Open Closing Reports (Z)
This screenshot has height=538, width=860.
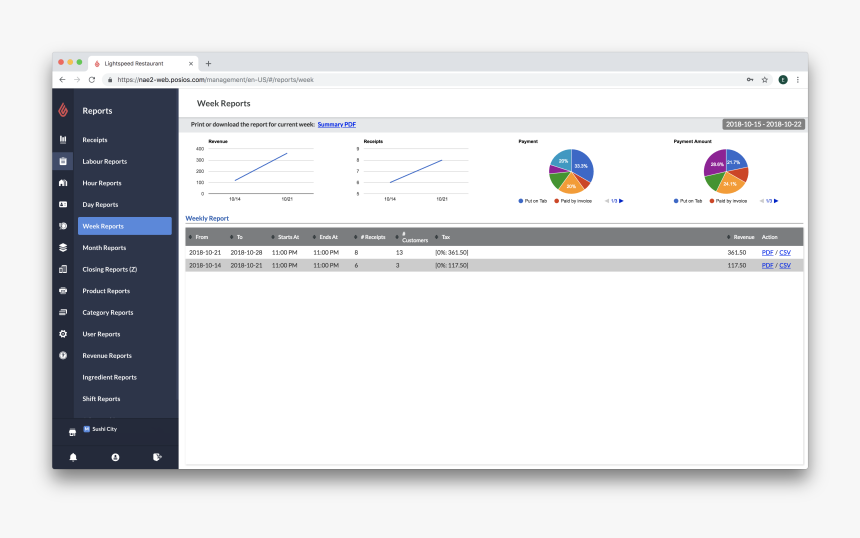pos(110,269)
